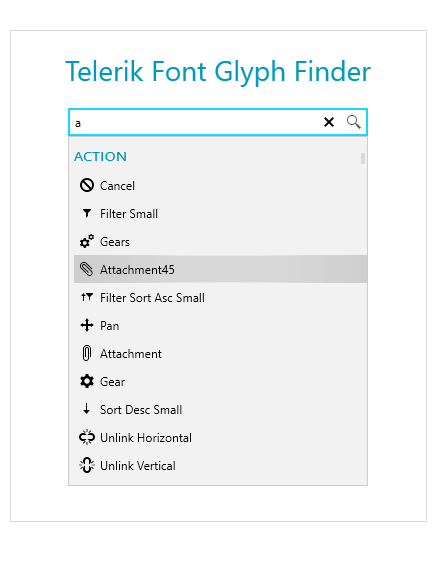437x582 pixels.
Task: Click the ACTION category header
Action: 100,157
